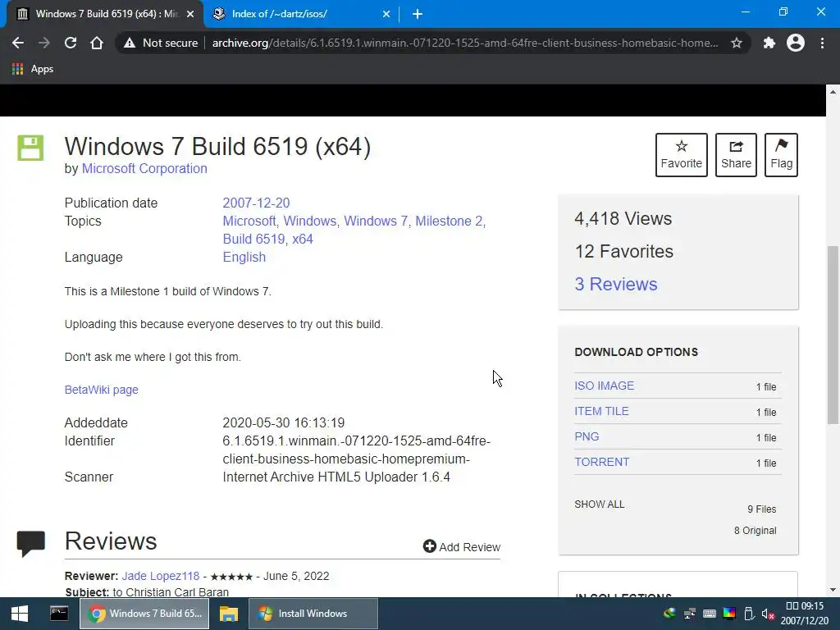Image resolution: width=840 pixels, height=630 pixels.
Task: Open the Windows 7 topic link
Action: point(376,221)
